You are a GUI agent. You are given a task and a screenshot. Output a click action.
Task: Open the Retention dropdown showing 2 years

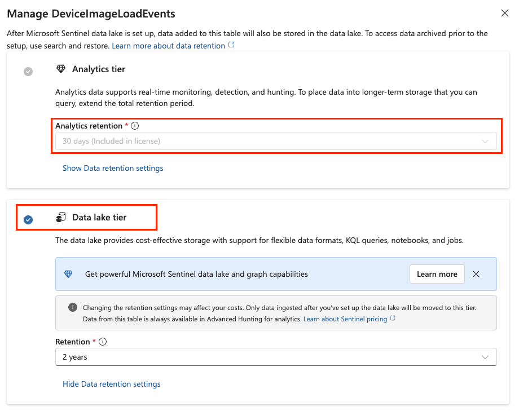coord(275,357)
